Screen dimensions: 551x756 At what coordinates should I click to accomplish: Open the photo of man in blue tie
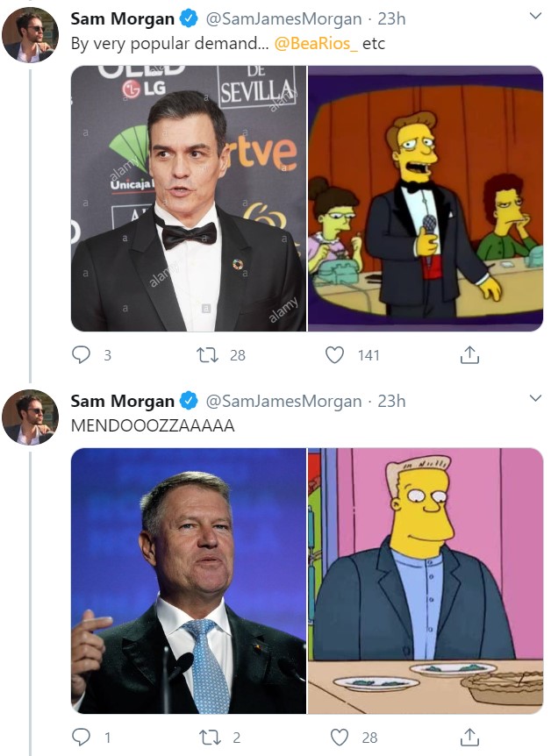click(x=188, y=581)
